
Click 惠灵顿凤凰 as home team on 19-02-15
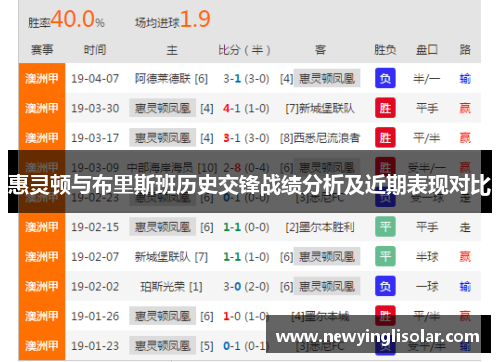(x=163, y=227)
